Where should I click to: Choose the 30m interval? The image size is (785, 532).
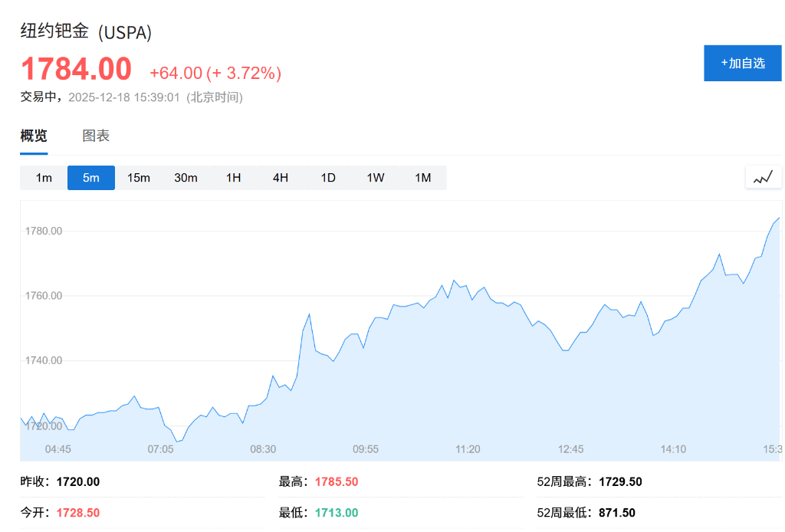pyautogui.click(x=186, y=178)
